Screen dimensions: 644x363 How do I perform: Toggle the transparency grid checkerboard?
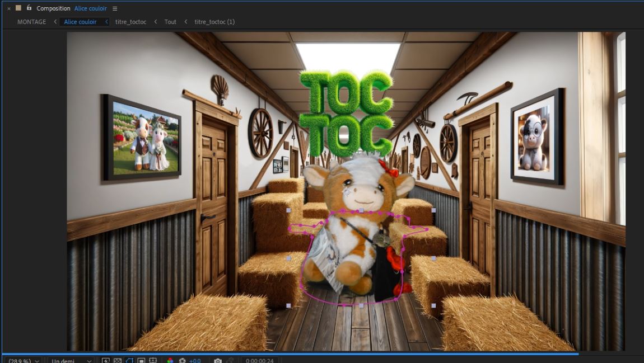pyautogui.click(x=118, y=360)
